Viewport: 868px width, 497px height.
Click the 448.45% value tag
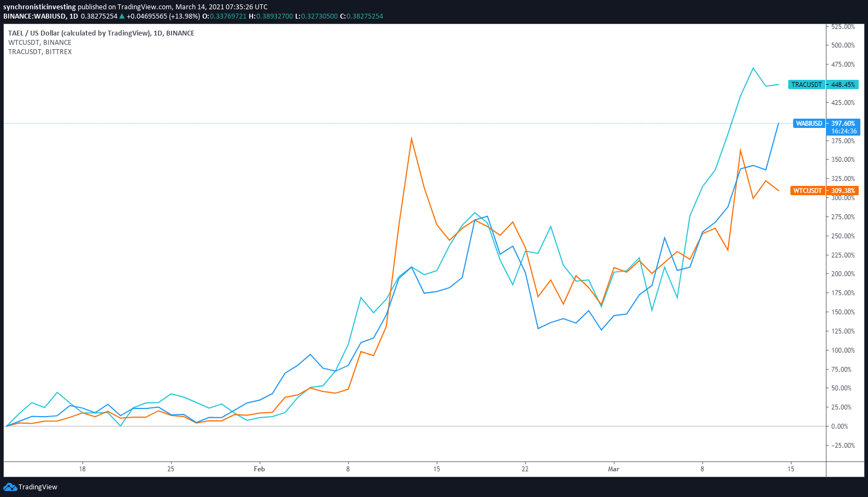tap(843, 85)
